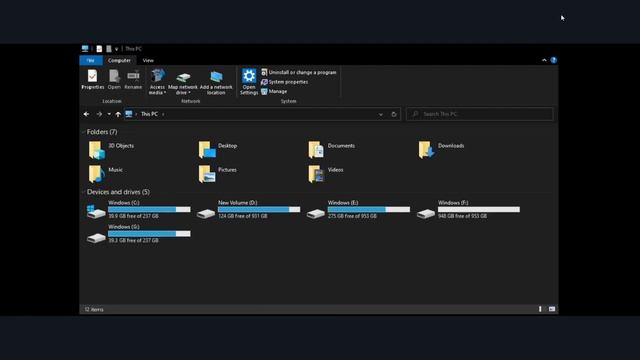Image resolution: width=640 pixels, height=360 pixels.
Task: Open the File tab
Action: pyautogui.click(x=91, y=60)
